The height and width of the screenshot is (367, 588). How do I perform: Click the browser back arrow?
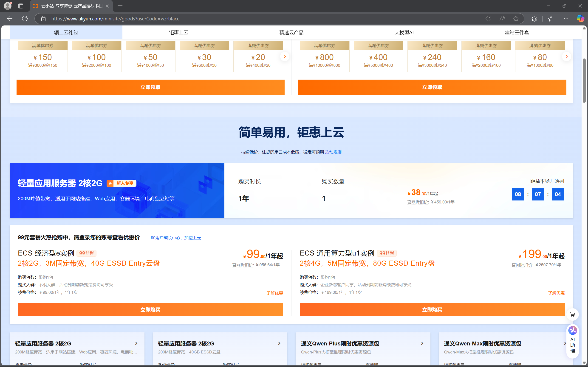(x=9, y=18)
